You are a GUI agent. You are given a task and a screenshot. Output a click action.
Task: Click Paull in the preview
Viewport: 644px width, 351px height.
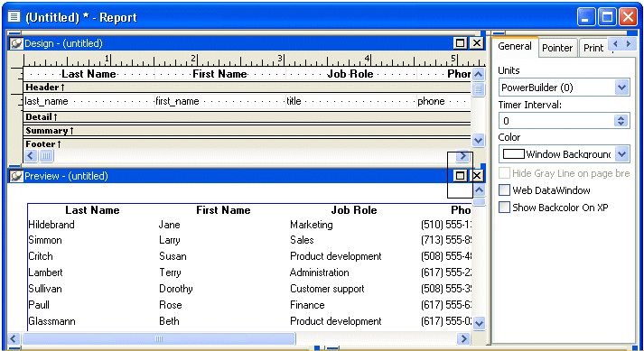(39, 305)
